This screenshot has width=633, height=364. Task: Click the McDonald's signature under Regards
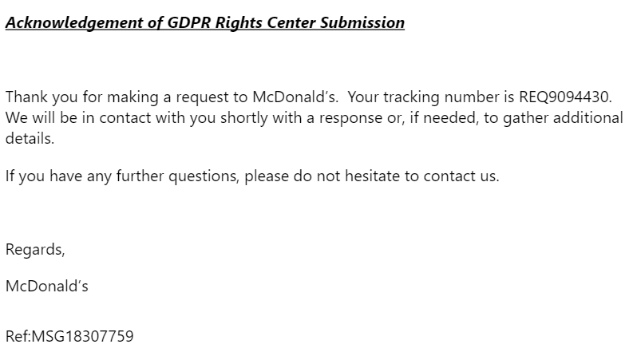click(x=46, y=287)
